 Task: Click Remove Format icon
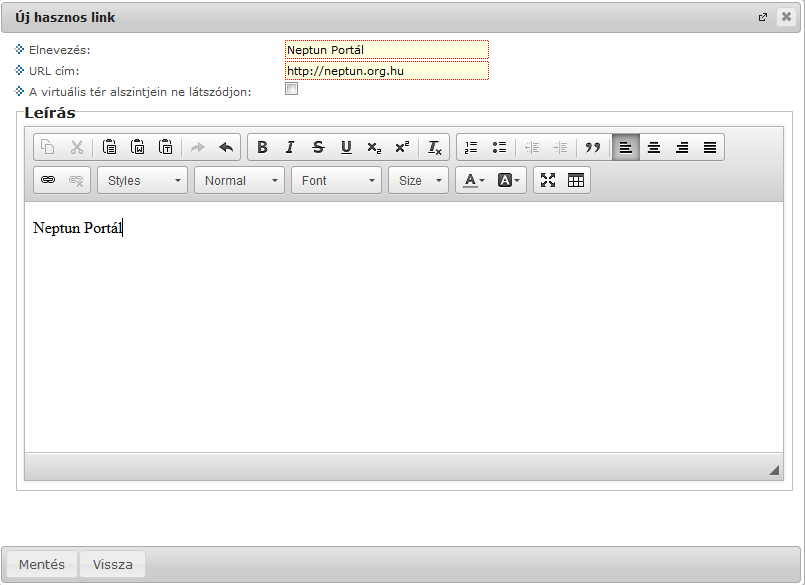click(435, 147)
